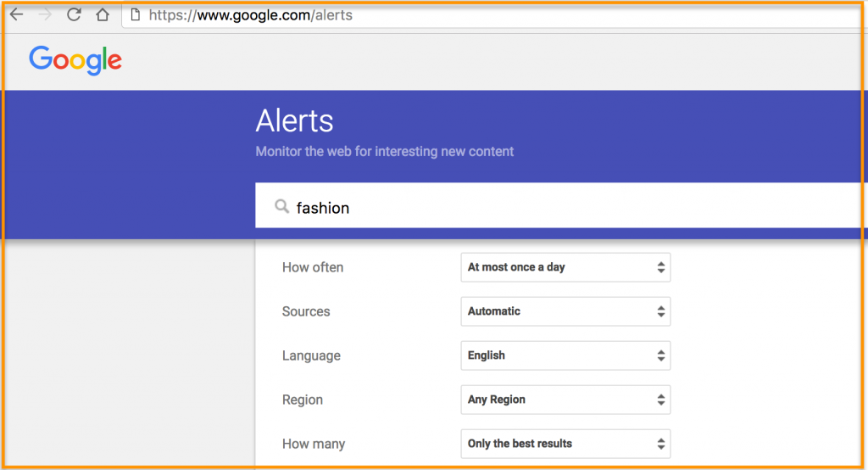Go to the browser home page icon
868x470 pixels.
[103, 14]
